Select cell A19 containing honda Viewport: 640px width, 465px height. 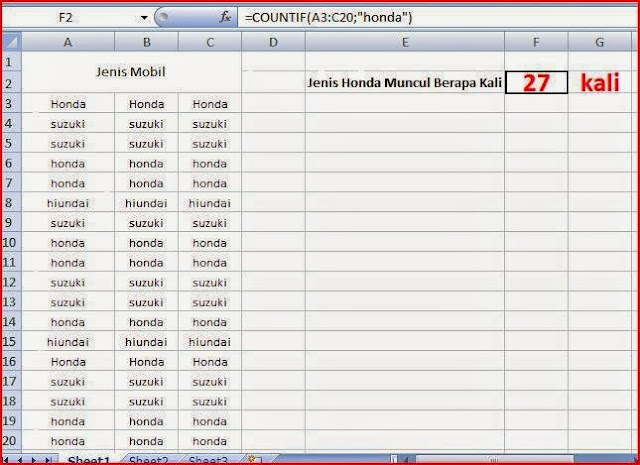coord(68,421)
